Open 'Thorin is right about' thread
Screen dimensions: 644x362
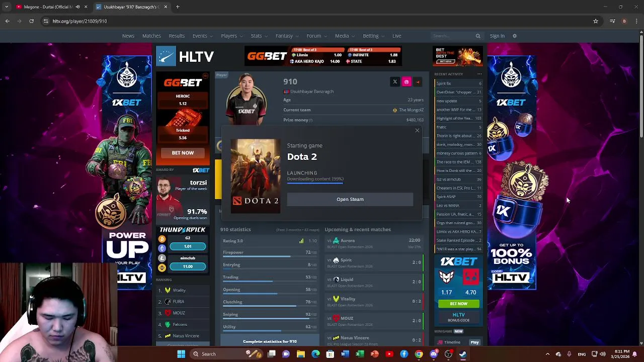pos(458,136)
